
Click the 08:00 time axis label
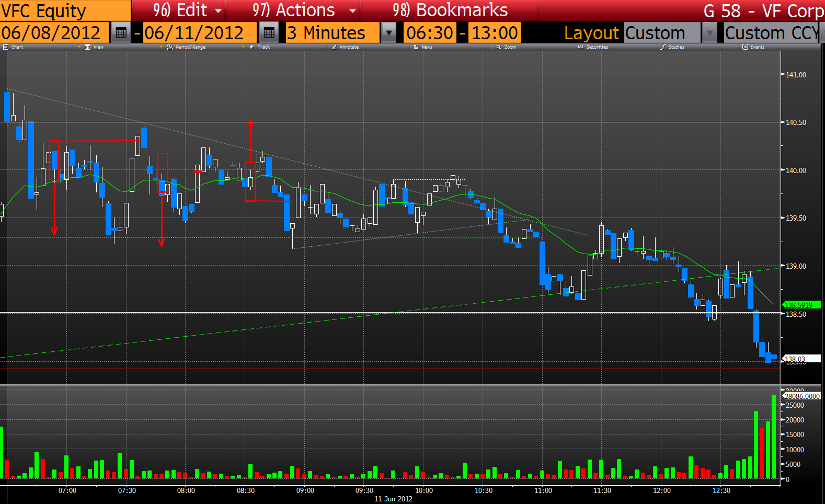(x=186, y=490)
